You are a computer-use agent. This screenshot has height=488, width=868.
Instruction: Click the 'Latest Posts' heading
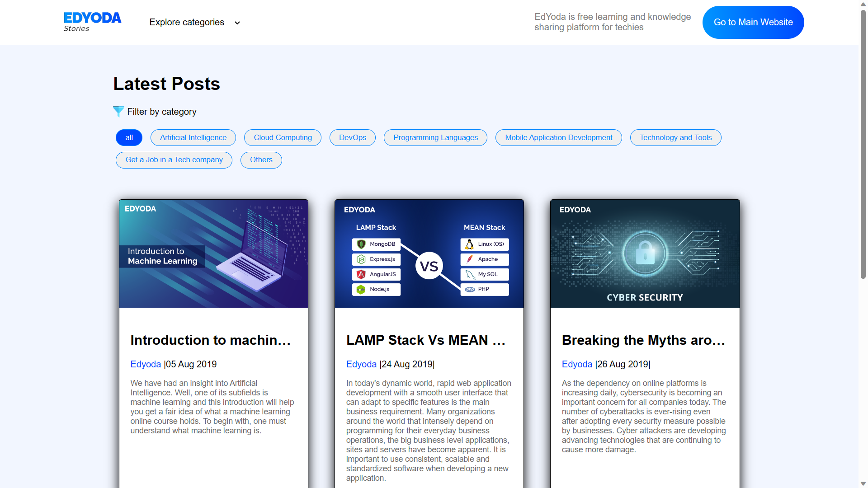166,84
